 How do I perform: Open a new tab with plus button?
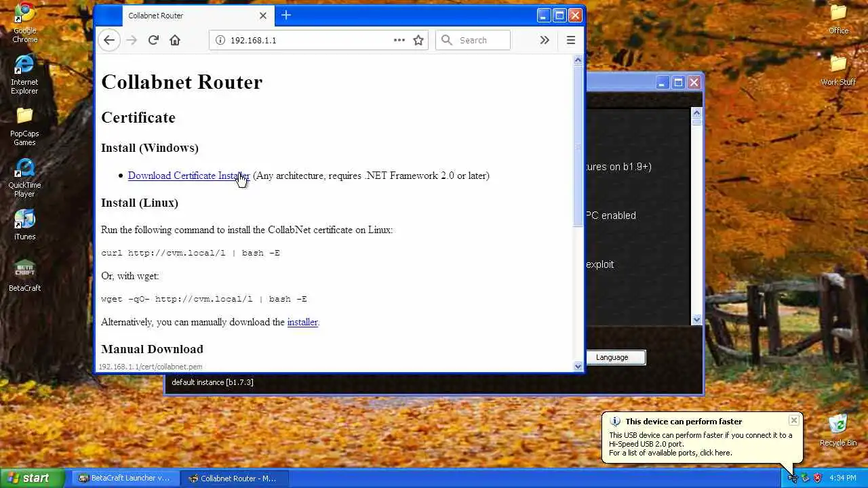(x=286, y=15)
